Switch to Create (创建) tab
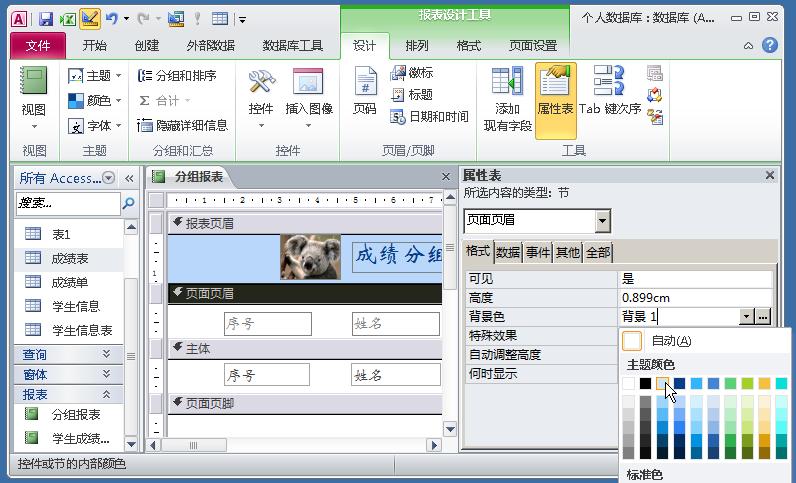Image resolution: width=796 pixels, height=483 pixels. click(x=147, y=46)
